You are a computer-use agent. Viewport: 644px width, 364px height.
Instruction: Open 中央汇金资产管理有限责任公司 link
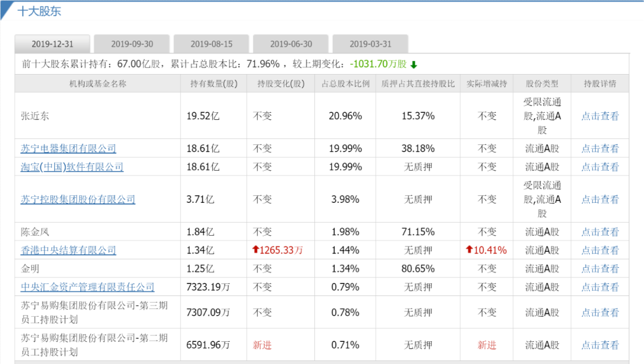point(88,287)
